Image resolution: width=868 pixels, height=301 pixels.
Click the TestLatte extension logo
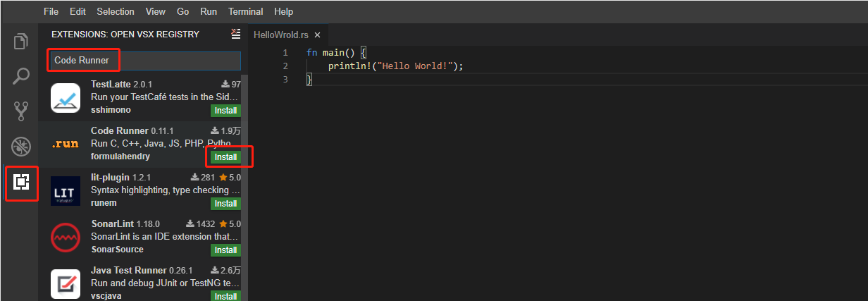(x=66, y=98)
